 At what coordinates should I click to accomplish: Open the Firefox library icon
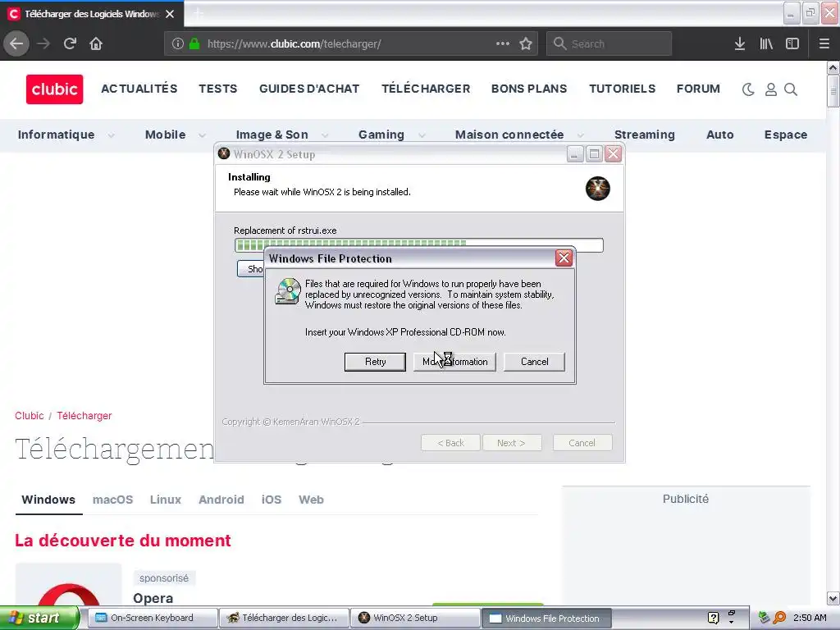(x=766, y=43)
